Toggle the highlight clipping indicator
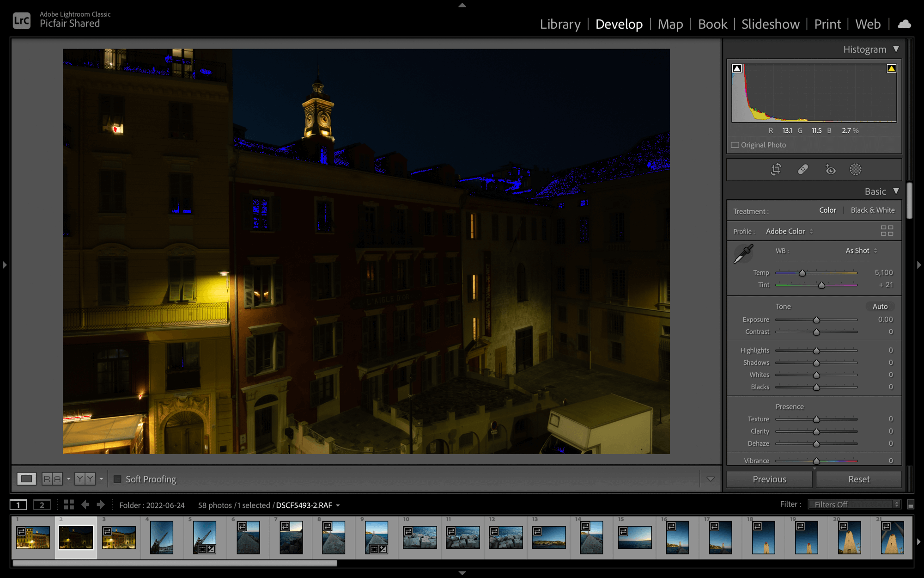This screenshot has width=924, height=578. [891, 68]
